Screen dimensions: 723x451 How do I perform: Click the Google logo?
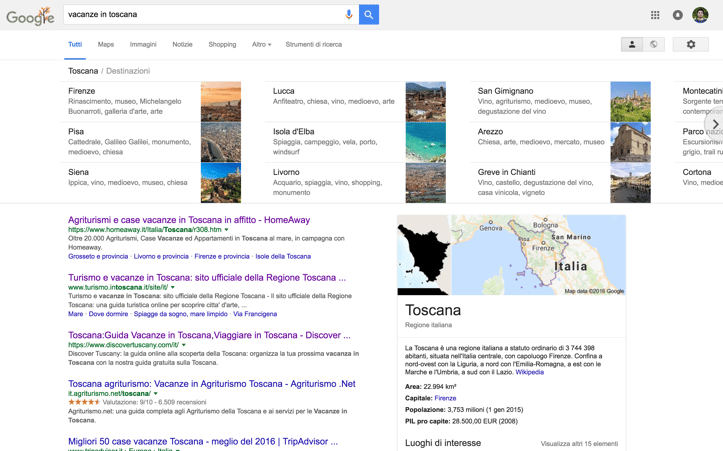(30, 16)
